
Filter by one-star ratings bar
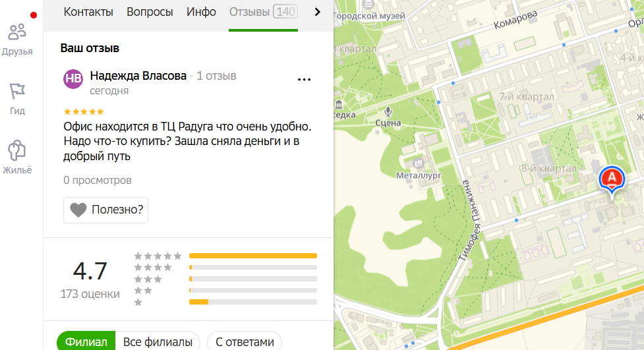[x=253, y=302]
